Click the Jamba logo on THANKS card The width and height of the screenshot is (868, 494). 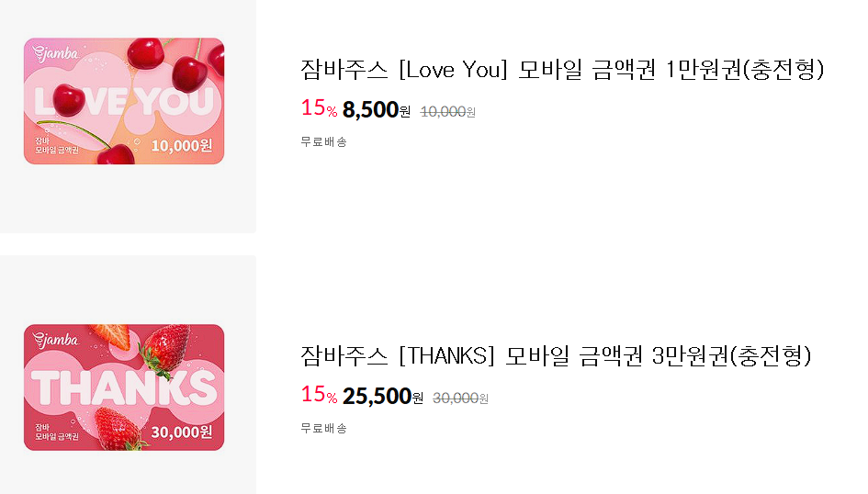click(x=55, y=340)
